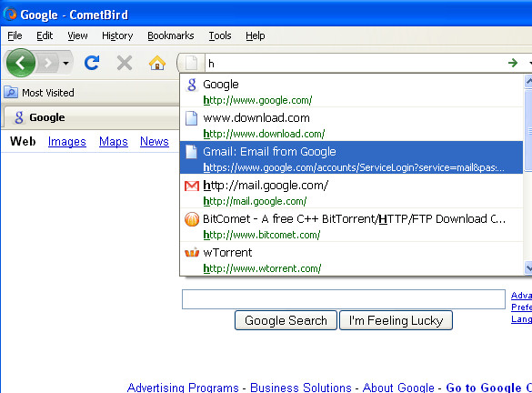Click the Maps link
The width and height of the screenshot is (532, 393).
114,142
